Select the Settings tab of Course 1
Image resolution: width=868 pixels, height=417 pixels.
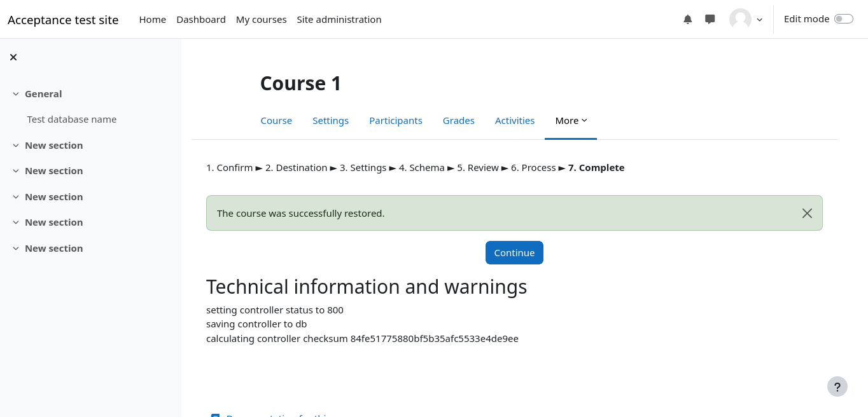(330, 121)
